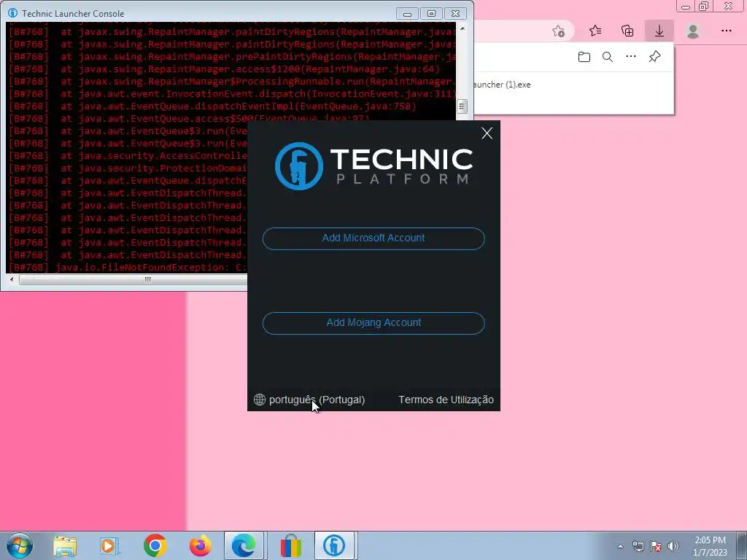Close the Technic Launcher Console window
The width and height of the screenshot is (747, 560).
tap(455, 14)
